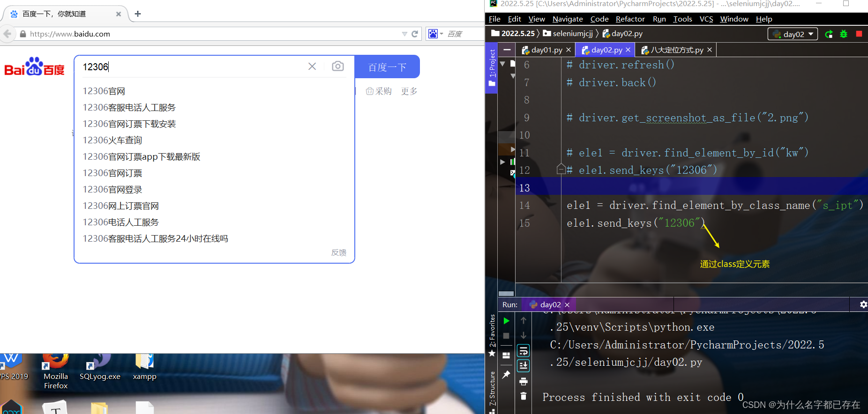Open SQLyog.exe desktop shortcut

[x=100, y=368]
